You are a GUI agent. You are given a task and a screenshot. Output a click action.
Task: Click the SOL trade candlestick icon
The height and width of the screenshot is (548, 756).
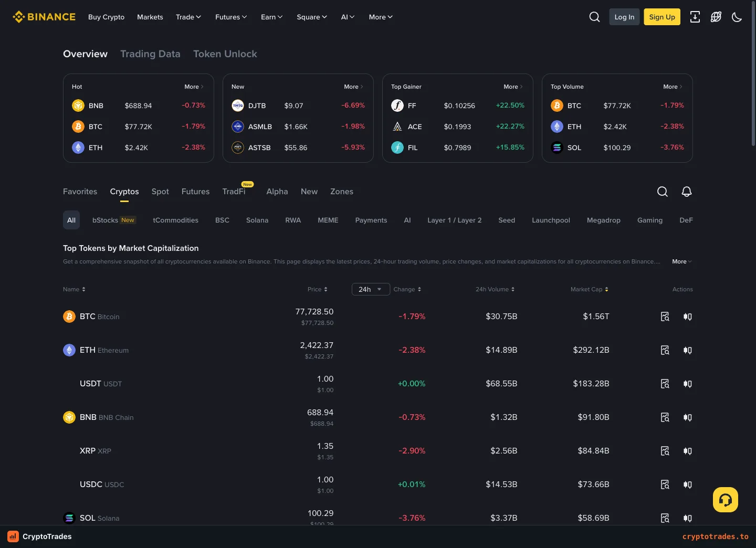tap(688, 518)
